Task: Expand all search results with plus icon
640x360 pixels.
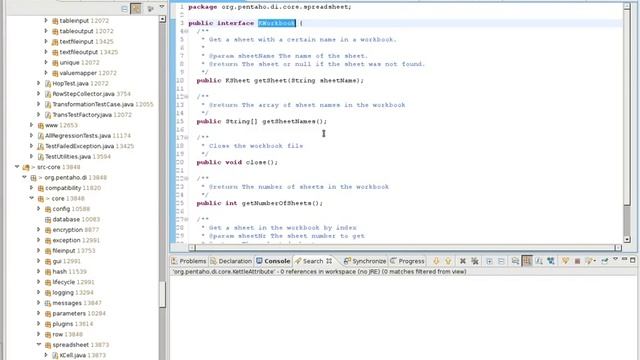Action: coord(489,261)
